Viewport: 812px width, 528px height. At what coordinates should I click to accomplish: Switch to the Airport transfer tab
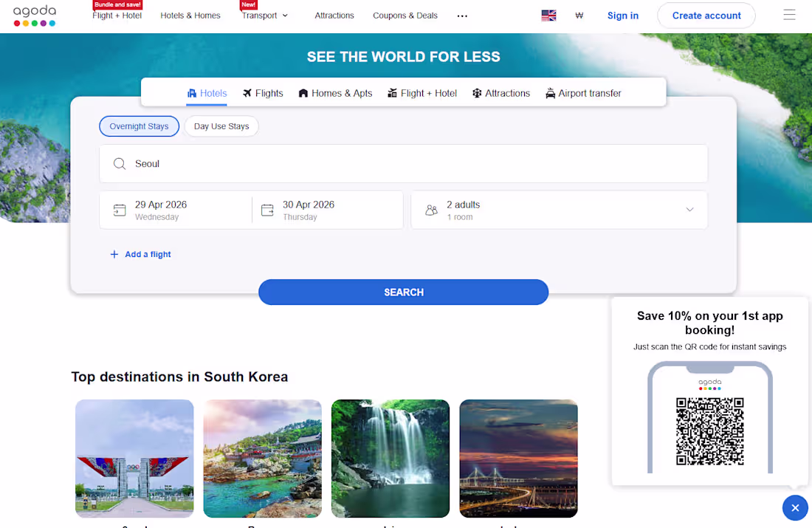583,93
